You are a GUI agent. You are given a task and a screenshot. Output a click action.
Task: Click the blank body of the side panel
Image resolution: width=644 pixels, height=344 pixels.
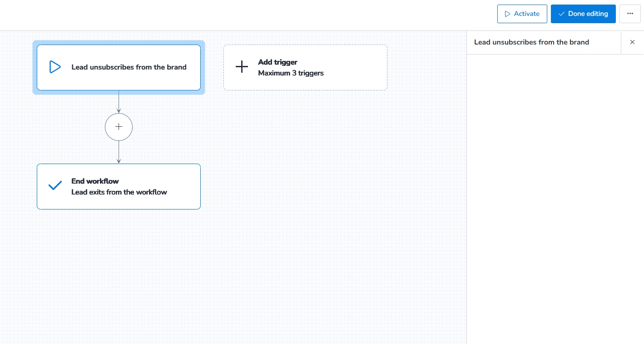coord(555,195)
